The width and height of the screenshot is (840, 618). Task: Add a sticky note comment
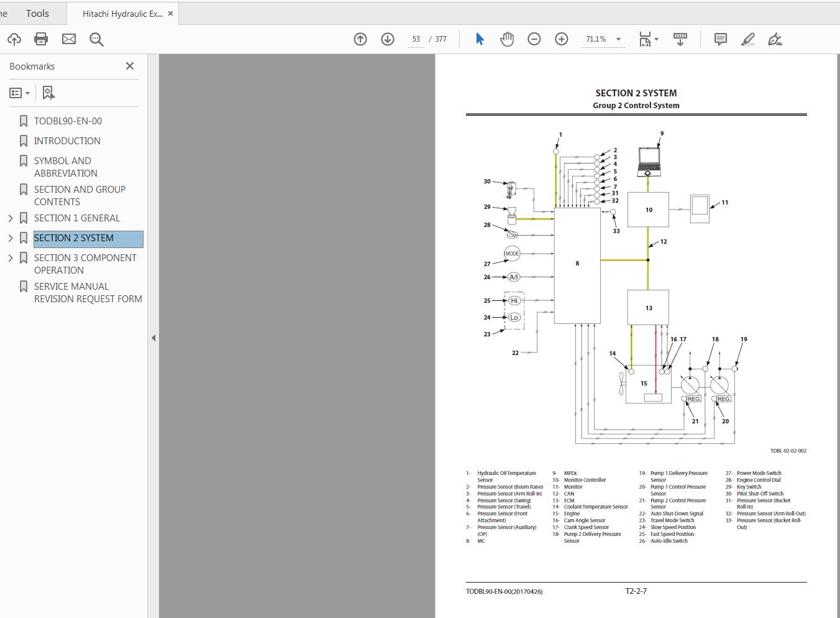click(x=721, y=39)
